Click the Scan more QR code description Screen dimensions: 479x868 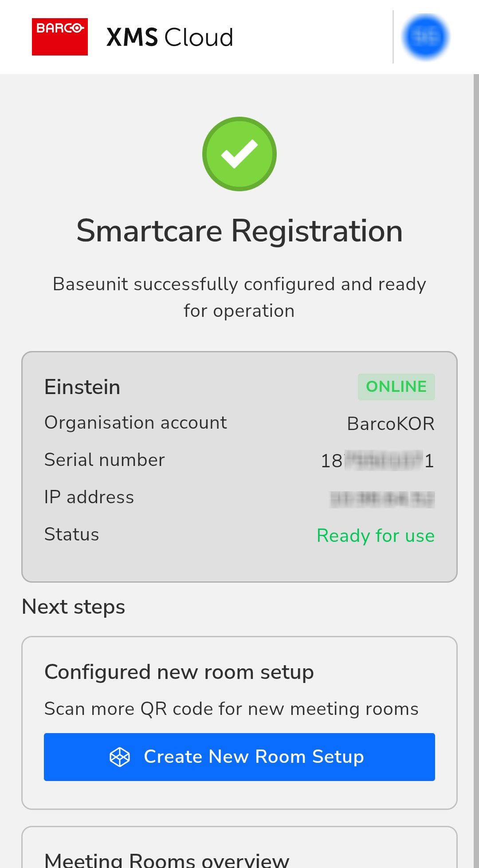(231, 709)
